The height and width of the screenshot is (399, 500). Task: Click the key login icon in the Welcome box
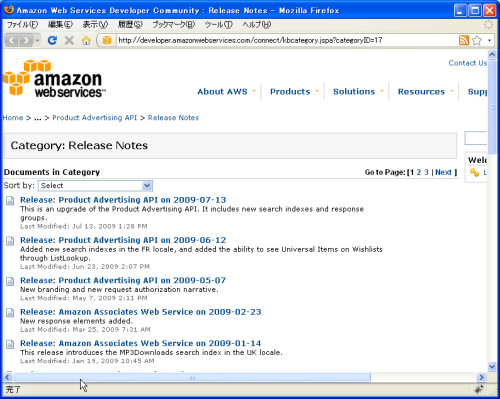coord(474,172)
